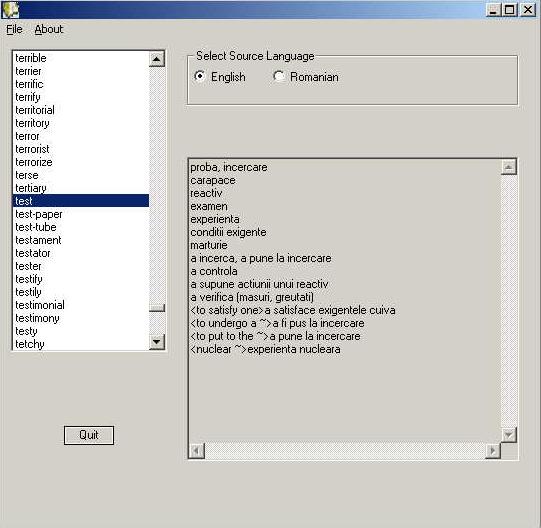Maximize the dictionary window
Viewport: 541px width, 528px height.
pos(510,10)
